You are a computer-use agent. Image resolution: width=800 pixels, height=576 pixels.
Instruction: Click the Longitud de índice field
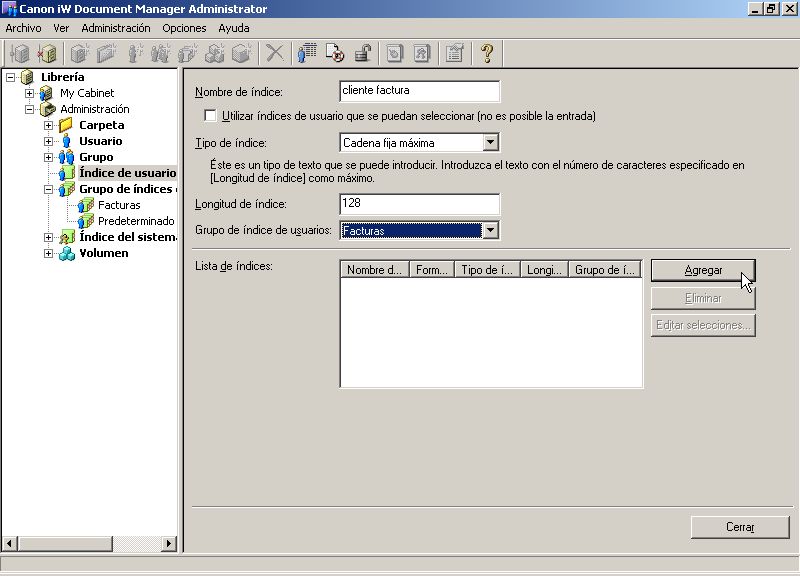[419, 204]
